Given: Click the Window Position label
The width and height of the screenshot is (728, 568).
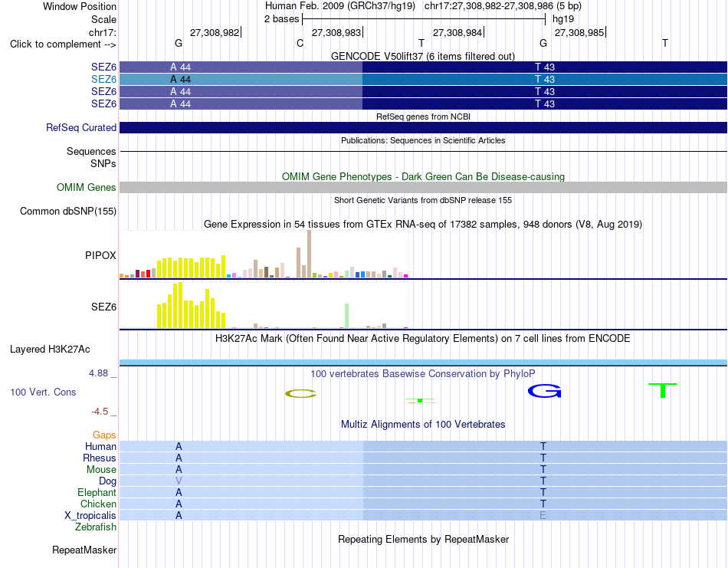Looking at the screenshot, I should pyautogui.click(x=80, y=6).
